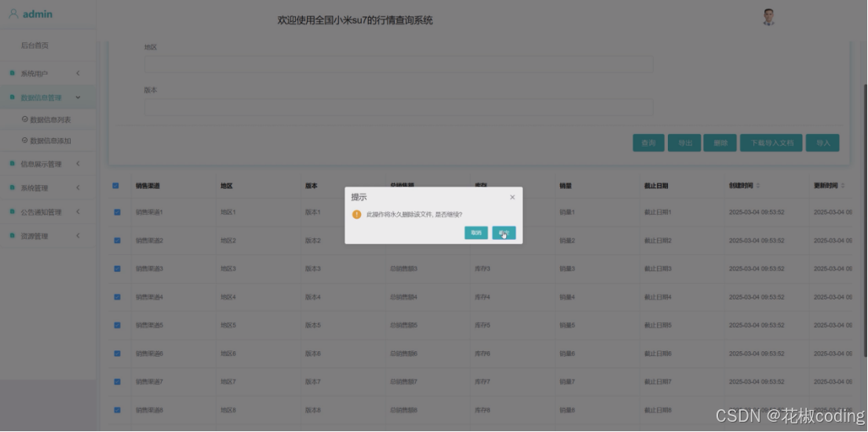The height and width of the screenshot is (432, 868).
Task: Click cell 销量7 in the table
Action: (x=567, y=381)
